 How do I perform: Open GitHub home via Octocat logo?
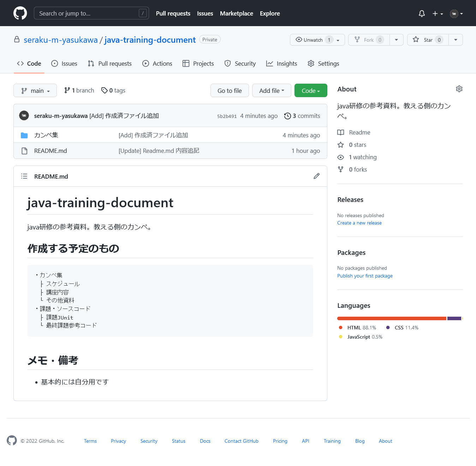20,13
